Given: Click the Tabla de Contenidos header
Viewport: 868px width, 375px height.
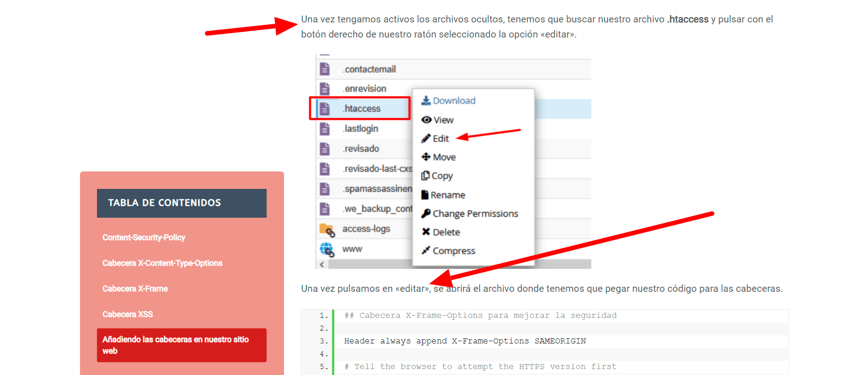Looking at the screenshot, I should tap(182, 203).
